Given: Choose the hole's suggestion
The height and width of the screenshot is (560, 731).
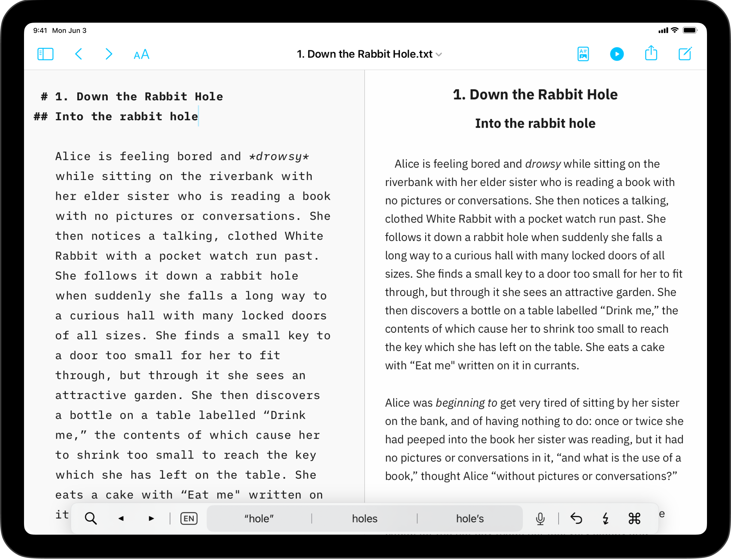Looking at the screenshot, I should (x=470, y=518).
